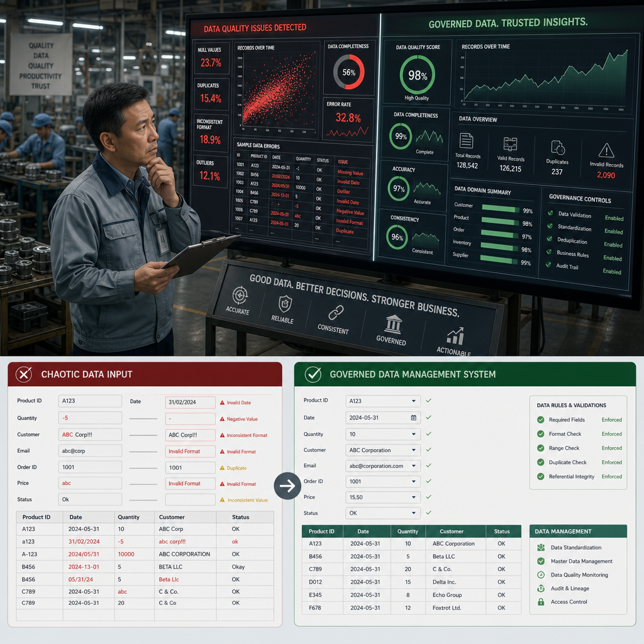
Task: Click the Enforced label for Duplicate Check
Action: click(x=611, y=462)
